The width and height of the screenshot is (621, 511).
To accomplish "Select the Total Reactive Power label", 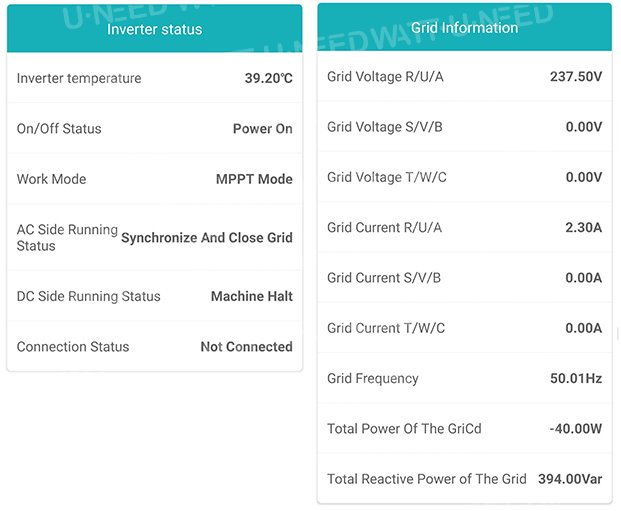I will click(426, 479).
